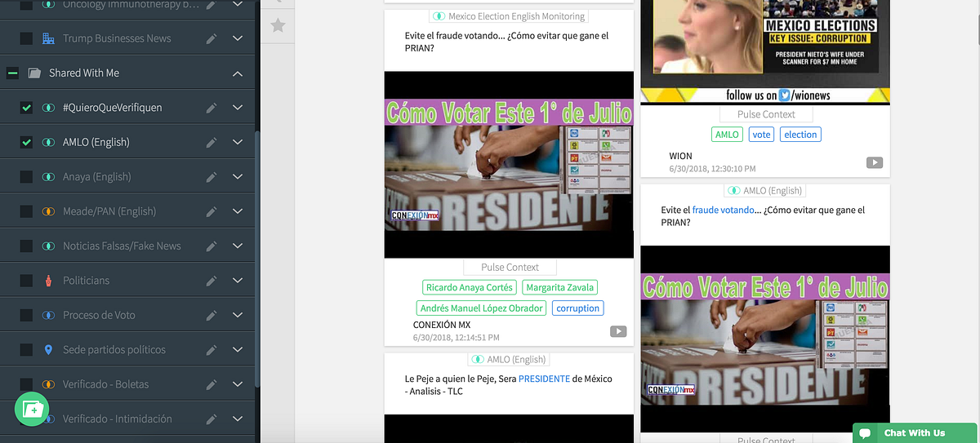Edit AMLO (English) with pencil icon
The image size is (980, 443).
pyautogui.click(x=211, y=142)
